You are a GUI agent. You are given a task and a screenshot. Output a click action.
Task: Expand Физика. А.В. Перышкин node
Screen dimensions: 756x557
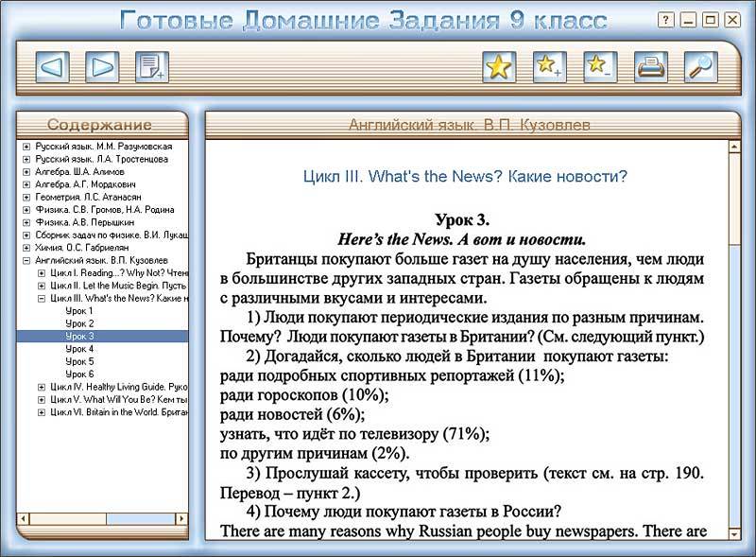pyautogui.click(x=26, y=222)
